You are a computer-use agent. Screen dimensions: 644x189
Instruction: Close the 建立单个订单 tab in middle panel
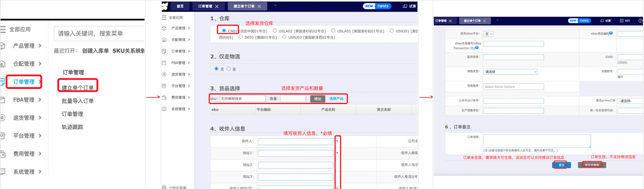tap(259, 6)
